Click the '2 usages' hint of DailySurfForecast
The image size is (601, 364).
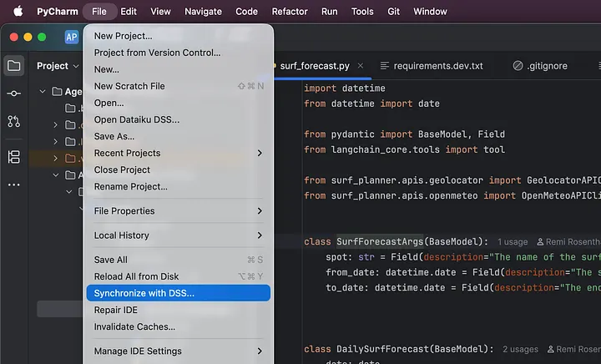pyautogui.click(x=521, y=350)
